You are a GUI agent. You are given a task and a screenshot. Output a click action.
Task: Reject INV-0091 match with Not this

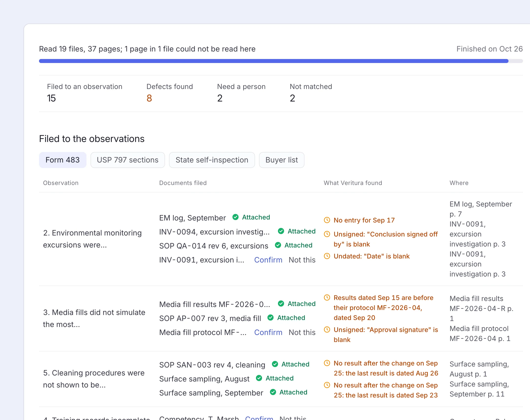point(302,260)
